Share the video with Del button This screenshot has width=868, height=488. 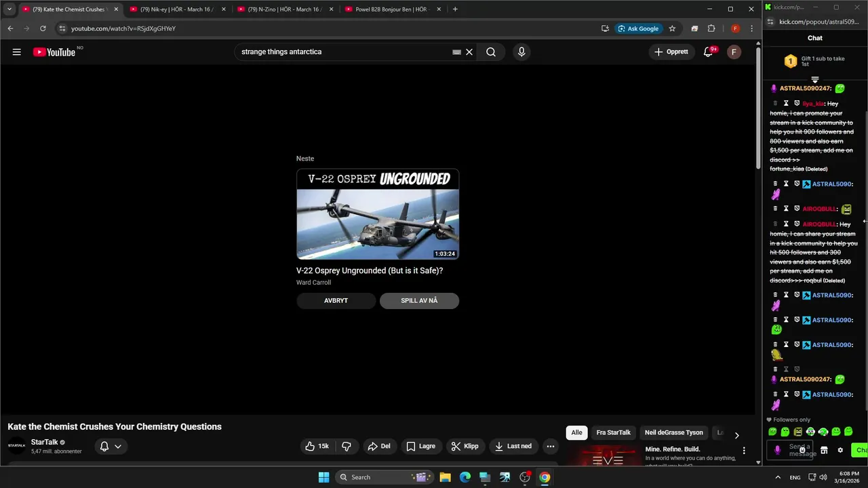click(378, 446)
